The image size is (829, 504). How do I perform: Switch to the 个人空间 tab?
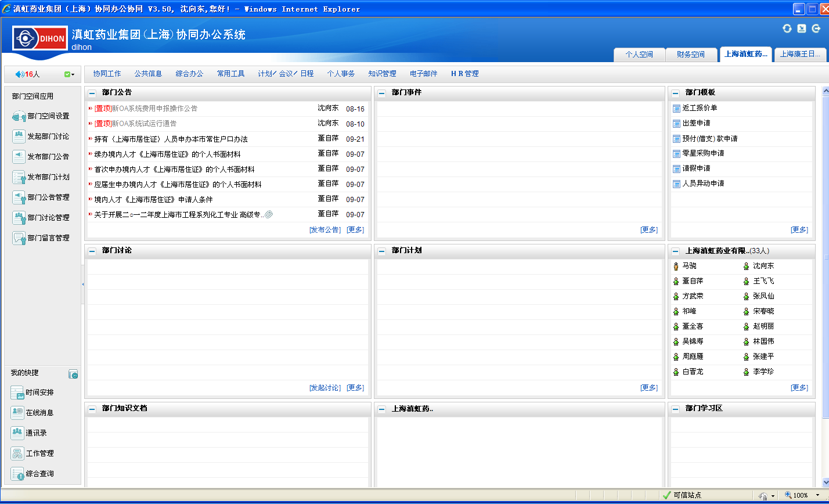pyautogui.click(x=639, y=55)
